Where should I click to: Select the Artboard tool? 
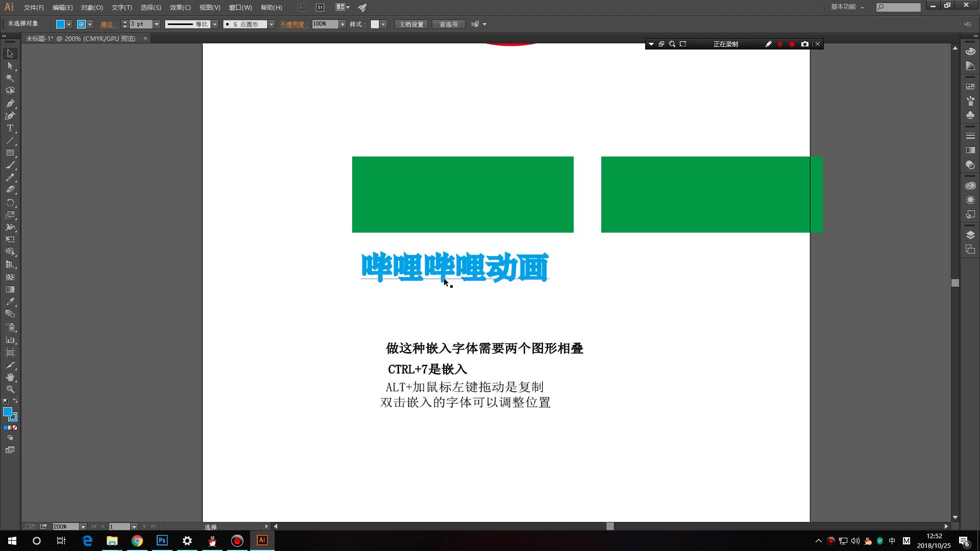click(10, 352)
